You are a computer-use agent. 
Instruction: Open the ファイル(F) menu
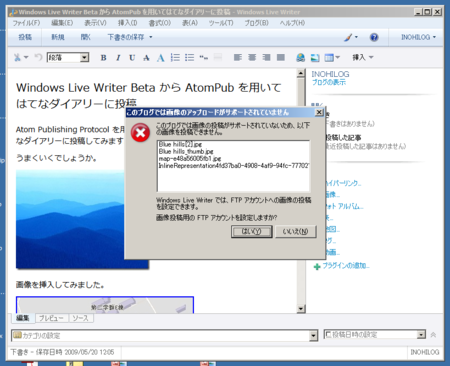(26, 23)
